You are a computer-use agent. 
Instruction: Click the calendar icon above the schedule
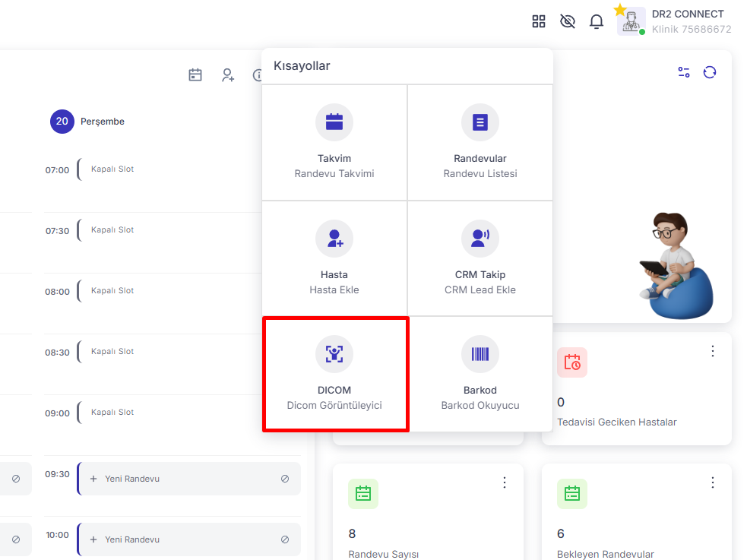point(195,74)
